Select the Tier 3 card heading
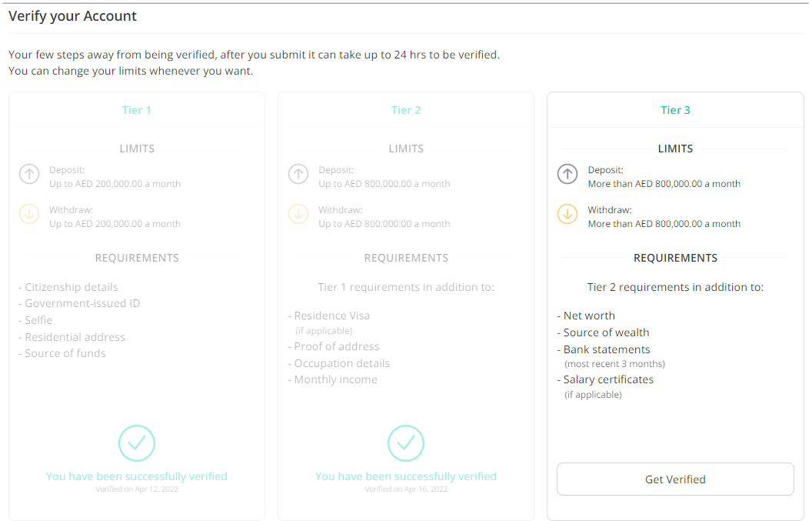812x521 pixels. (675, 110)
